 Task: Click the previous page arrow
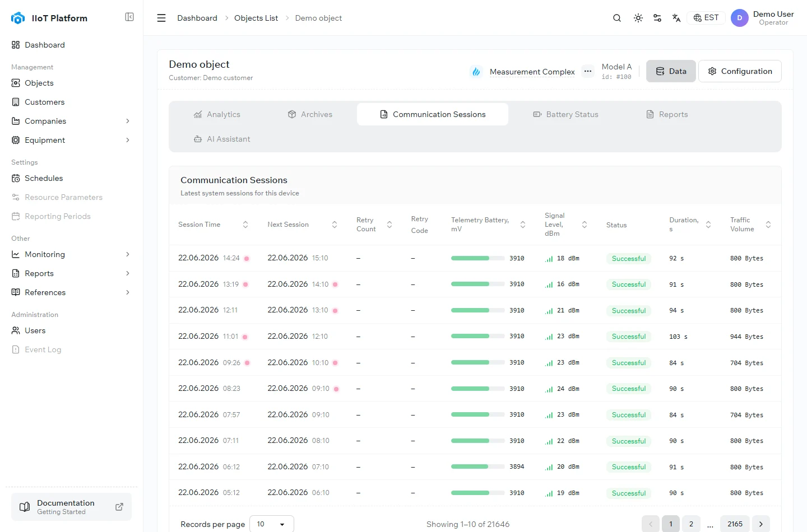coord(651,524)
